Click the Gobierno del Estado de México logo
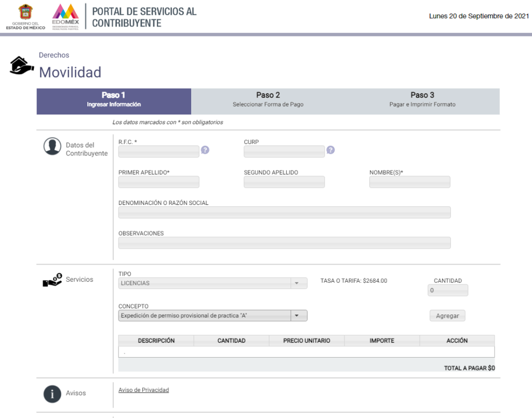Screen dimensions: 532x418 point(25,17)
